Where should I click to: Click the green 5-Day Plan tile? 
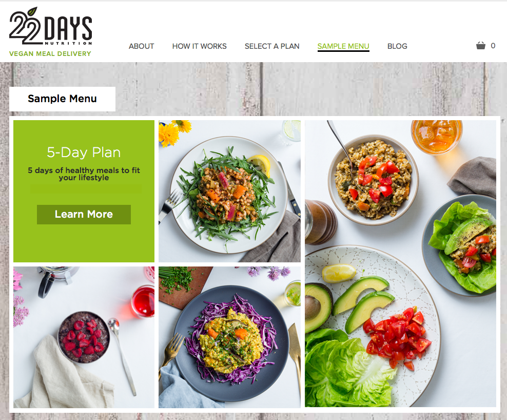pos(84,191)
